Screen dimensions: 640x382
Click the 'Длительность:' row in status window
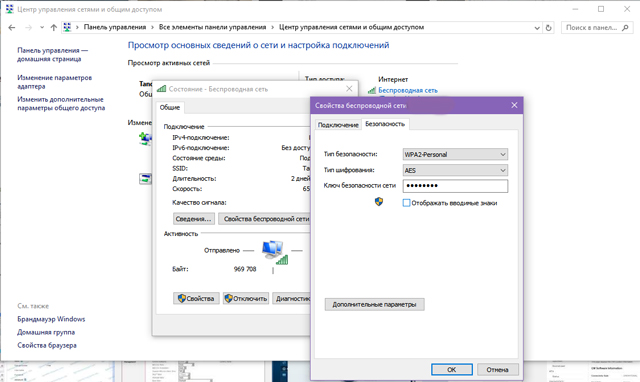(x=241, y=178)
